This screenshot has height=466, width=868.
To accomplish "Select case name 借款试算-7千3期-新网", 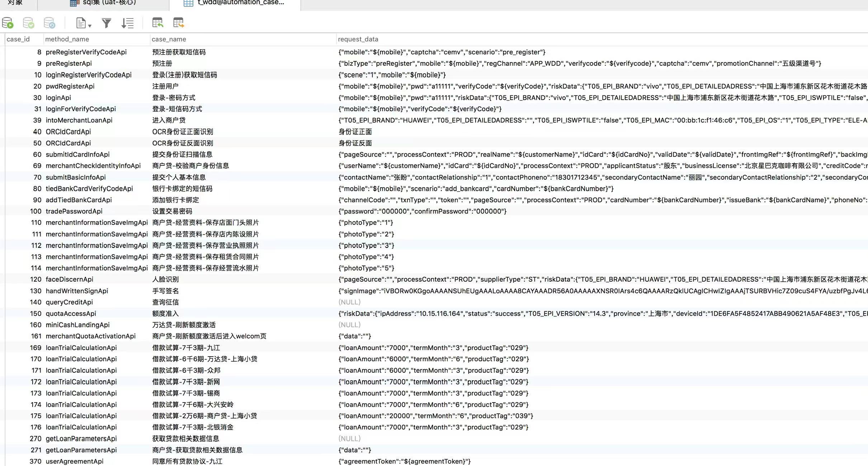I will 186,382.
